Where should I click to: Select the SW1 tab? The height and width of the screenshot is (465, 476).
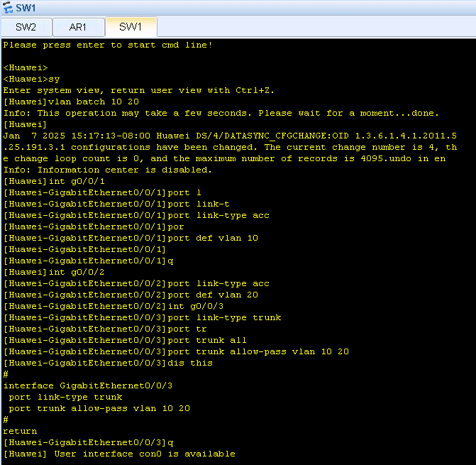pyautogui.click(x=131, y=27)
